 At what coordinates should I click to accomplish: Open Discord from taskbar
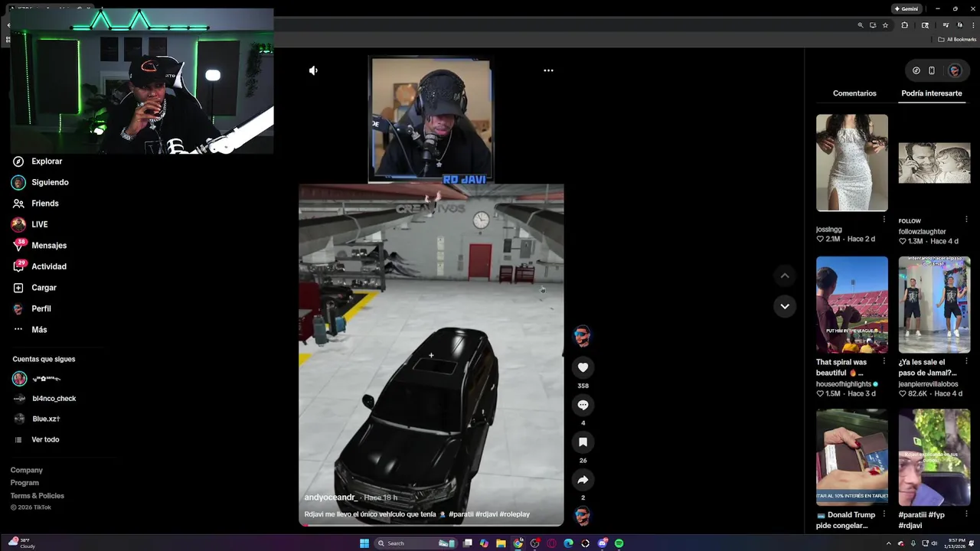coord(603,543)
